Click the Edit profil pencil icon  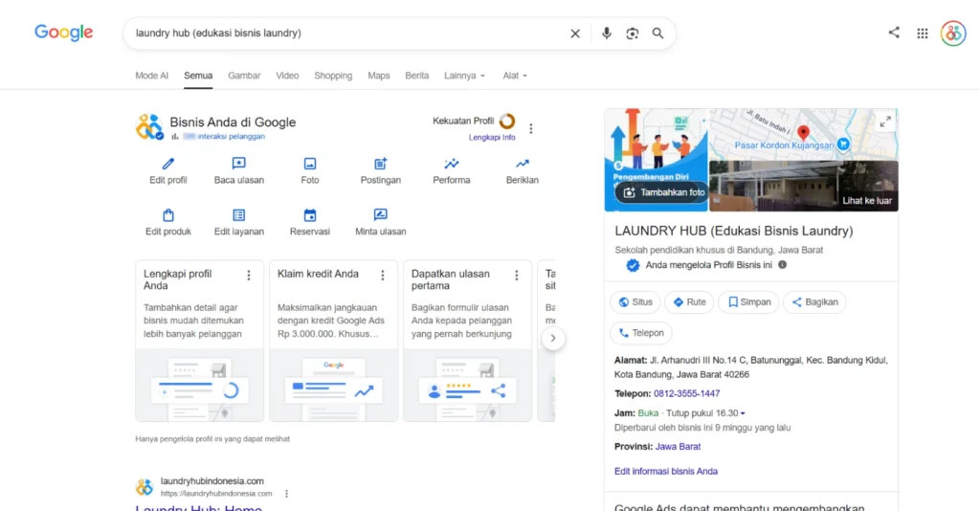(x=168, y=164)
